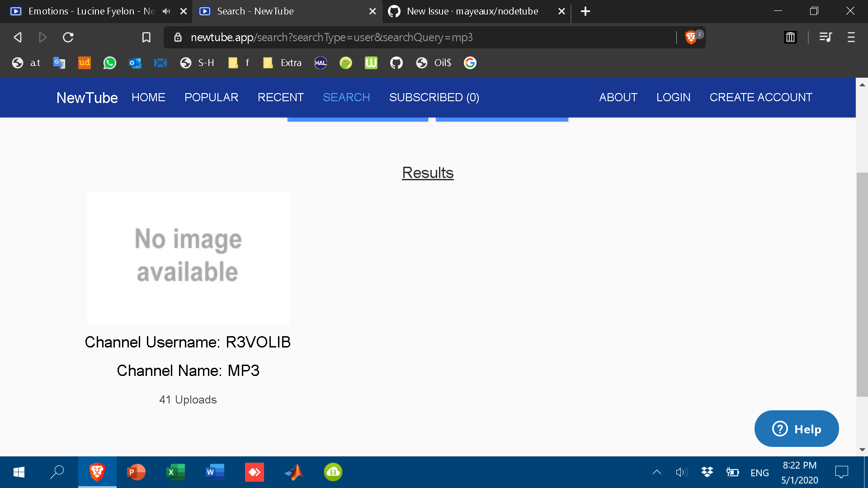Go to POPULAR in NewTube navbar
Screen dimensions: 868x488
point(211,97)
